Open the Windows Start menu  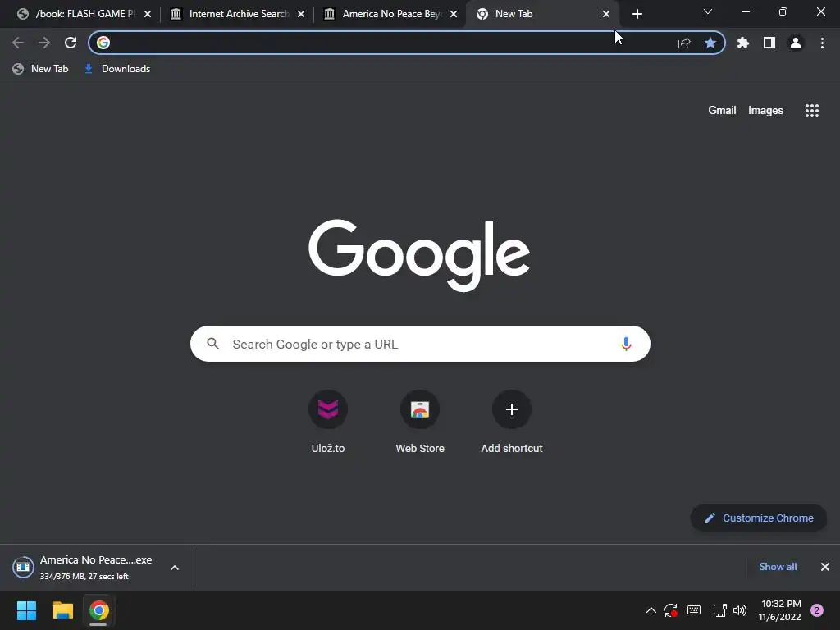(x=26, y=610)
